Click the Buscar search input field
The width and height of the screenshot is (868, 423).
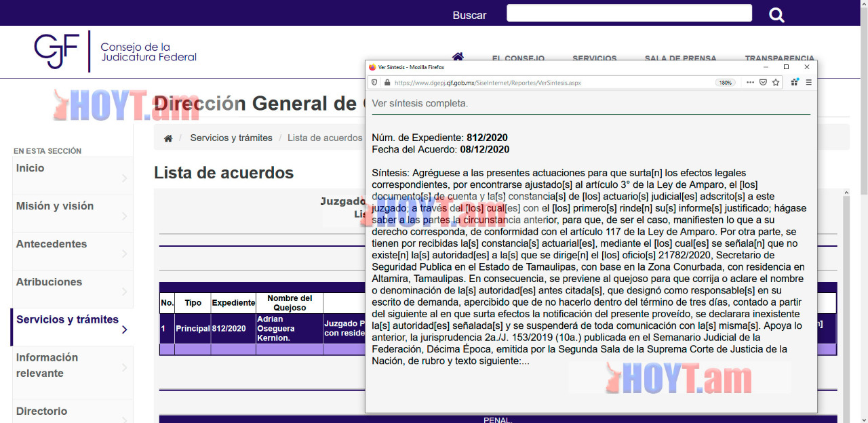(x=629, y=14)
